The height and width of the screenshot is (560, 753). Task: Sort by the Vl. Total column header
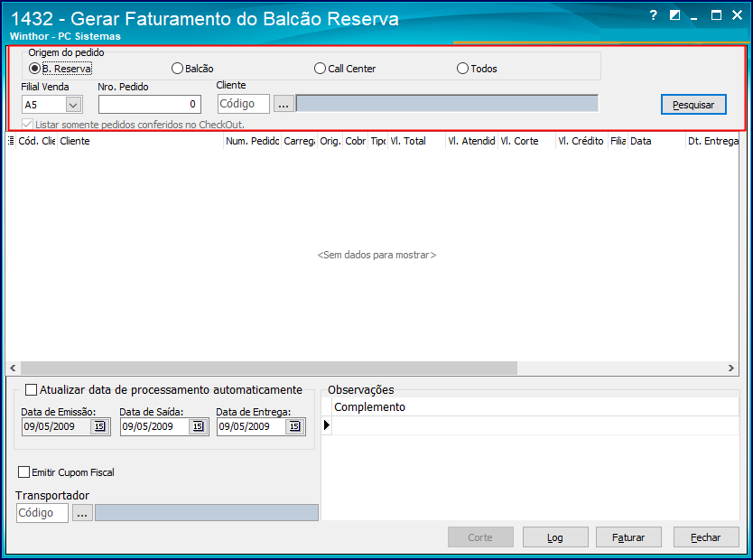point(417,141)
